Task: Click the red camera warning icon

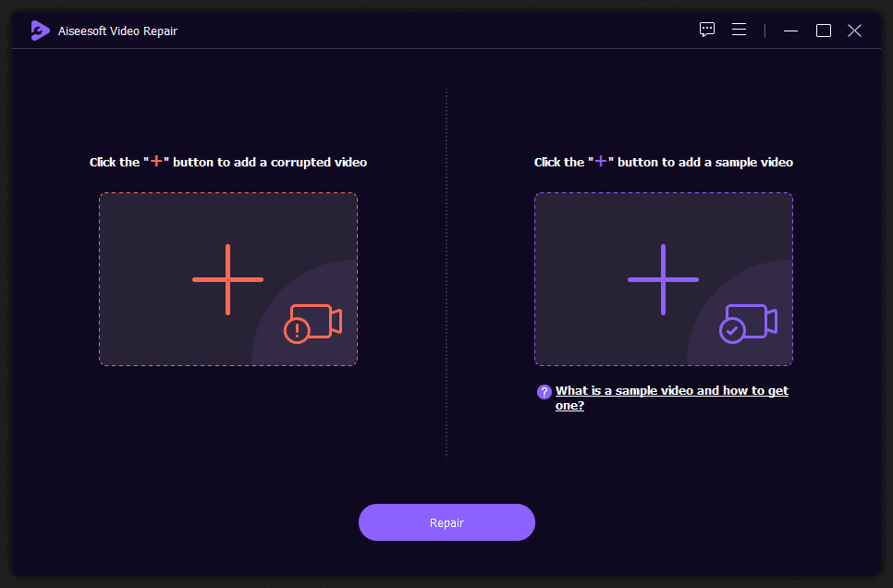Action: 312,324
